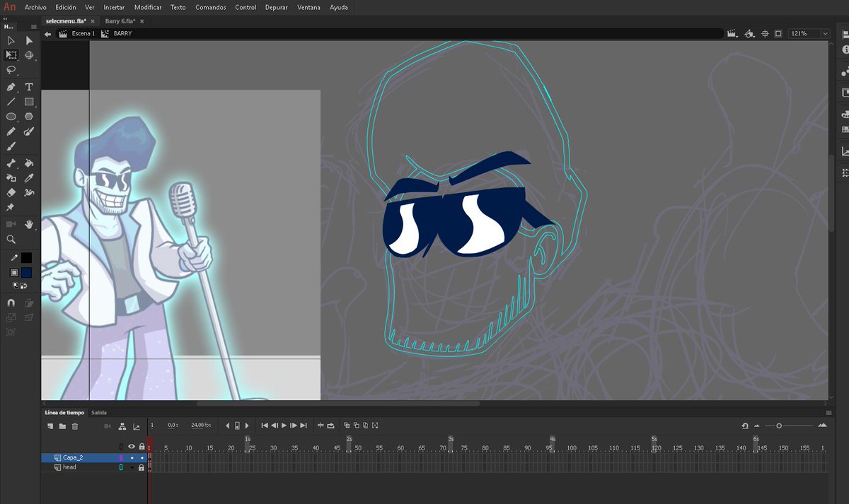Select the Eraser tool
The image size is (849, 504).
point(11,192)
